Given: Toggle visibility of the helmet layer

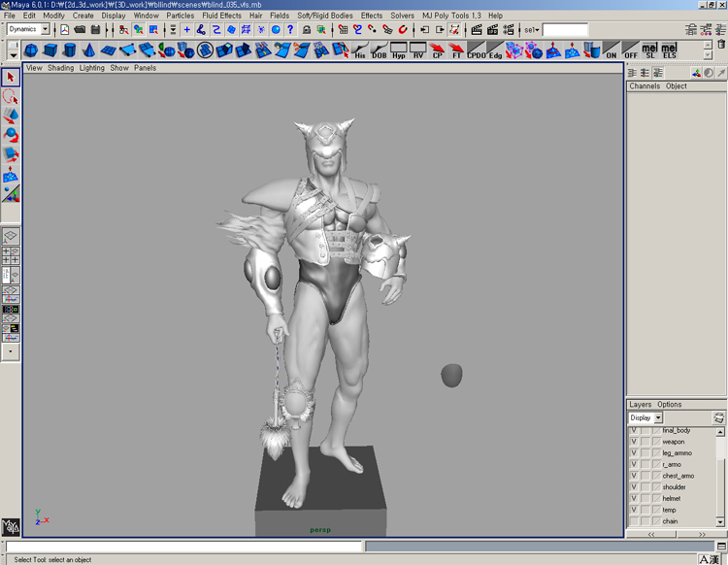Looking at the screenshot, I should 634,498.
